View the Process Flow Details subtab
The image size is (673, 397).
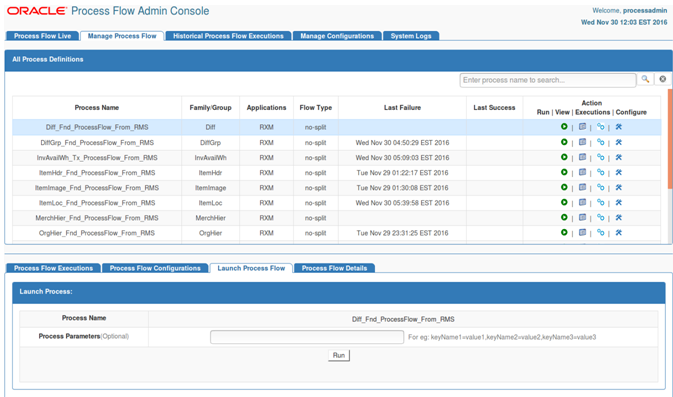pos(334,268)
